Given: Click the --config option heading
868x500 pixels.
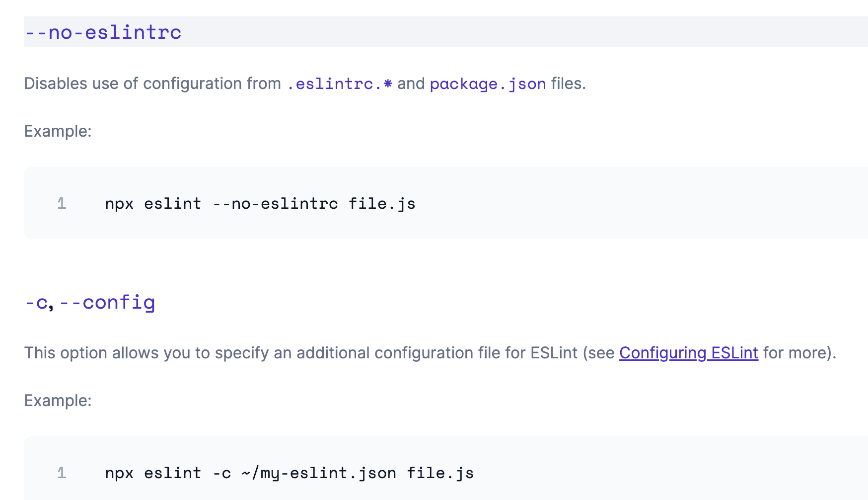Looking at the screenshot, I should [107, 303].
